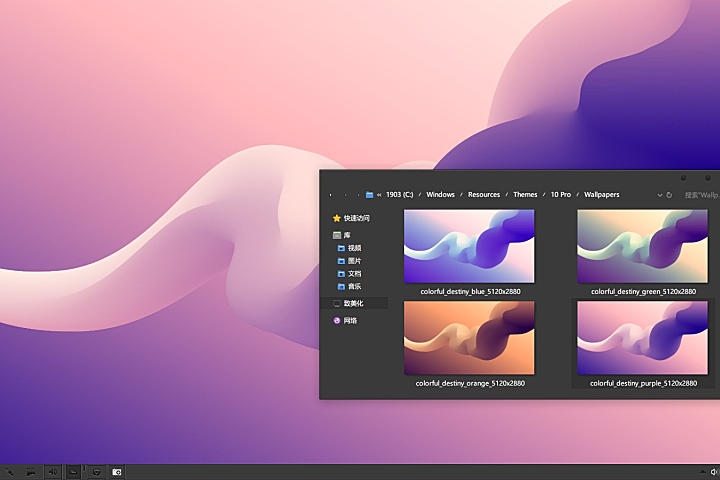Click the folder icon next to 文档
Screen dimensions: 720x480
click(341, 274)
